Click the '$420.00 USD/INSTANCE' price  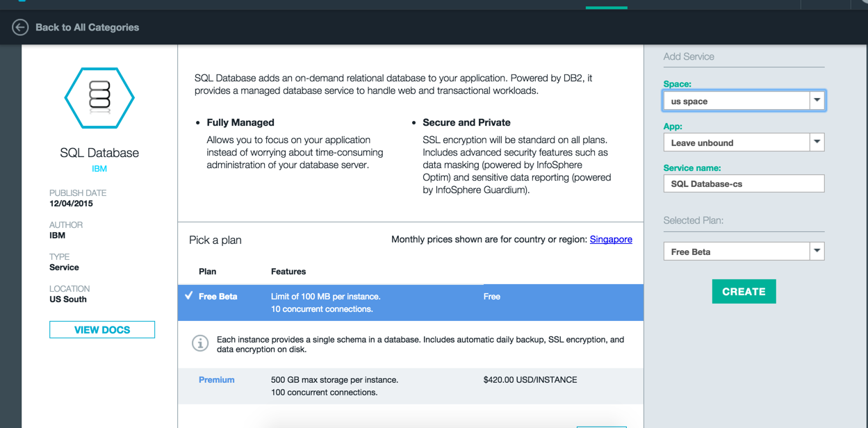[530, 379]
